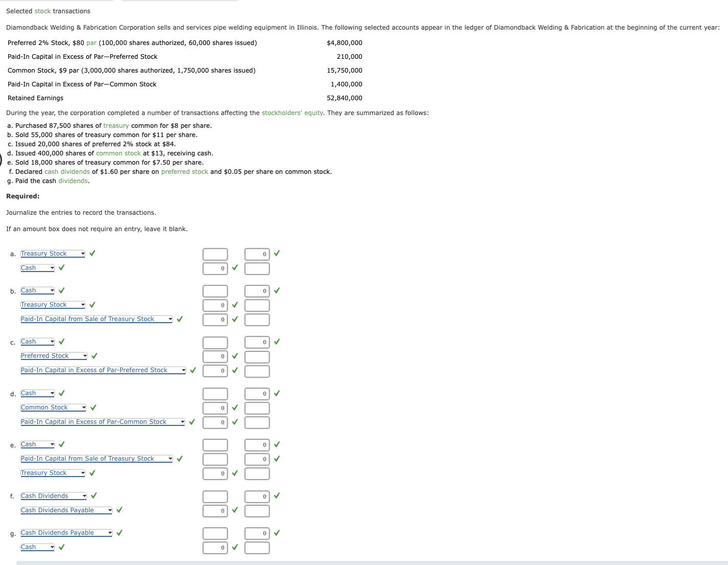Select the Retained Earnings amount 52,840,000
The height and width of the screenshot is (565, 728).
(345, 98)
